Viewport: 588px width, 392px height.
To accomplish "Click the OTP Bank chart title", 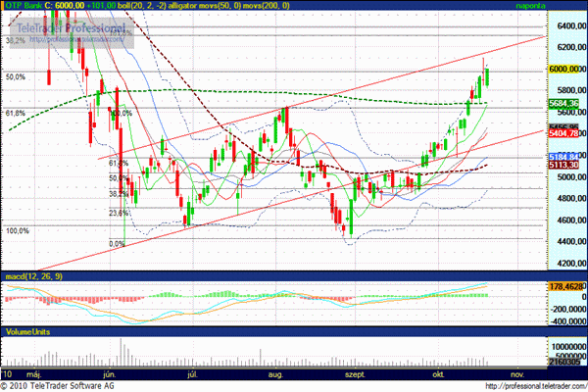I will 22,6.
